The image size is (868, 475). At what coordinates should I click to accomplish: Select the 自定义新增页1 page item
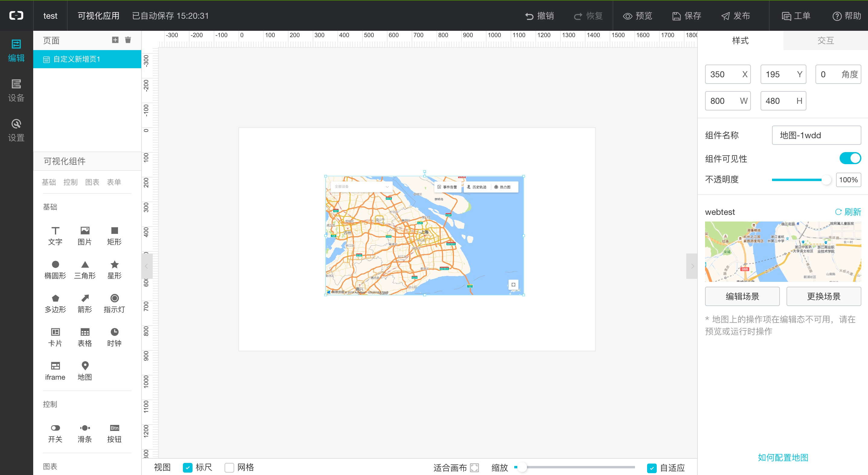coord(87,59)
